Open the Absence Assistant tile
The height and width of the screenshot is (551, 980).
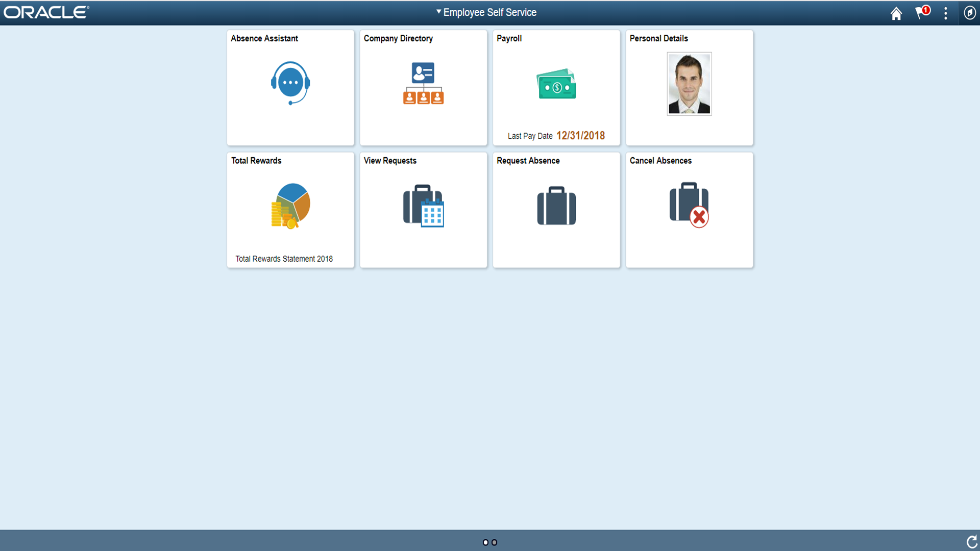pyautogui.click(x=290, y=87)
